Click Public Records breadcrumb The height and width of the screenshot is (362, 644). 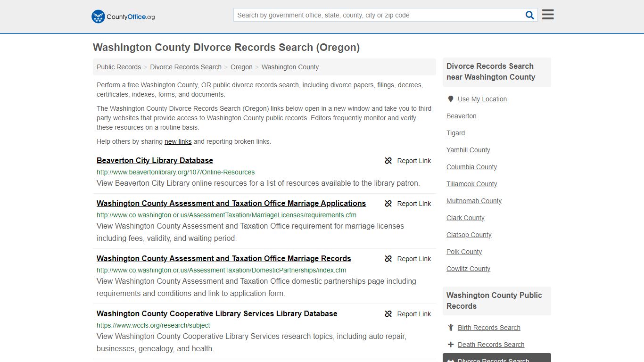pos(119,67)
